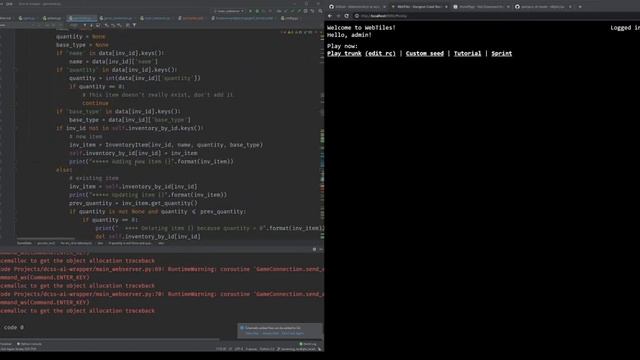The image size is (640, 360).
Task: Switch to the third browser tab
Action: click(x=481, y=7)
